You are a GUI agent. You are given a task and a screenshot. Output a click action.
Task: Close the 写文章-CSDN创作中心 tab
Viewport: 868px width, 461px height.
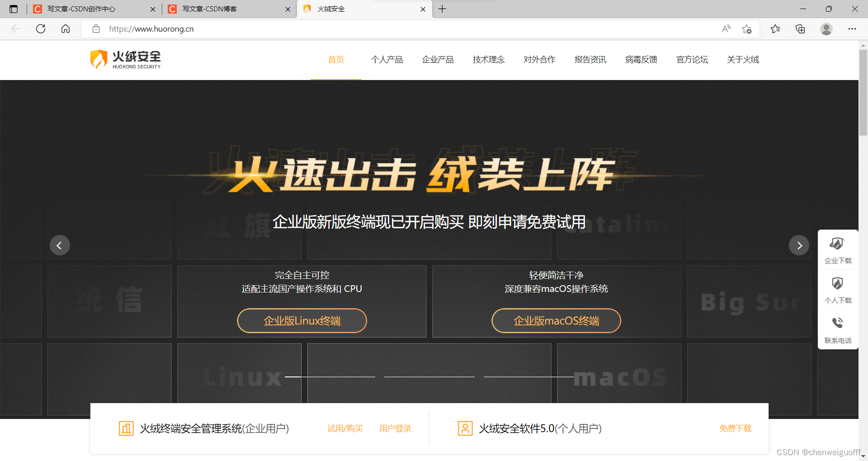coord(153,9)
